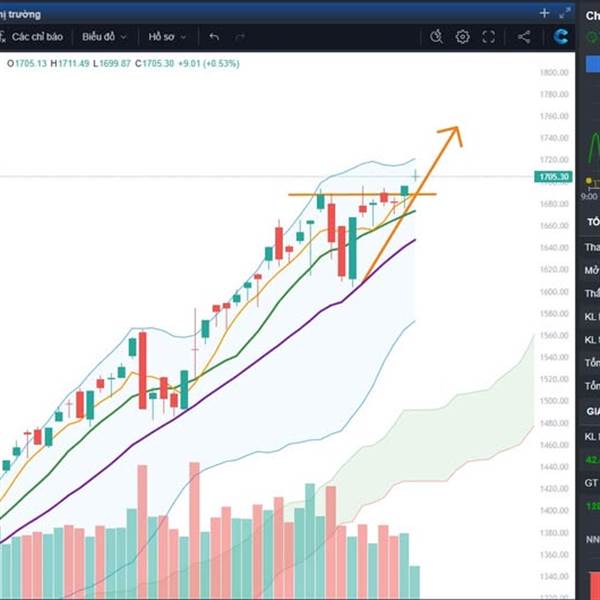600x600 pixels.
Task: Select the open value O1705.13
Action: coord(27,64)
